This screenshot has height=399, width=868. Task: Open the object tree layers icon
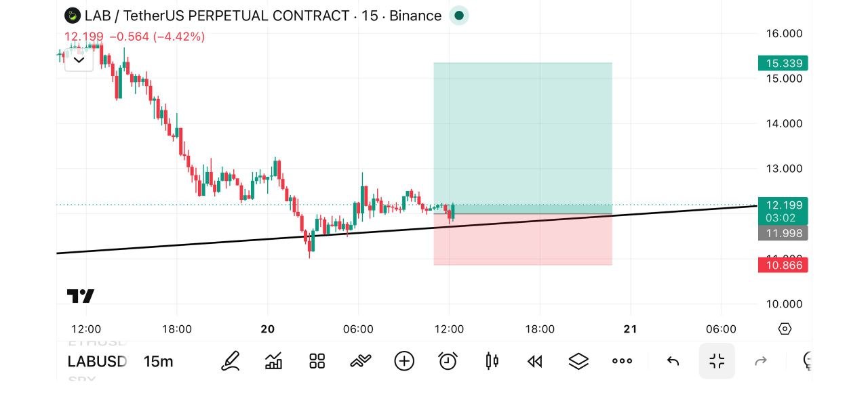(578, 361)
